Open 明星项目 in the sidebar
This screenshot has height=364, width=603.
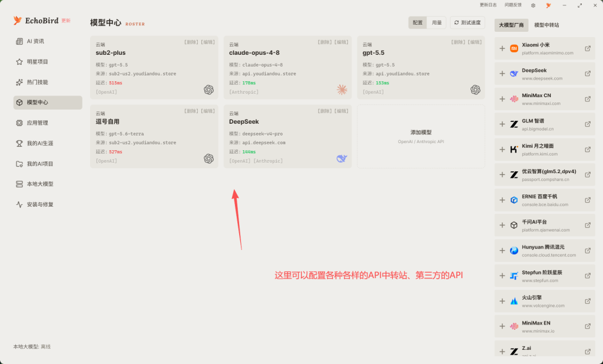(x=48, y=62)
